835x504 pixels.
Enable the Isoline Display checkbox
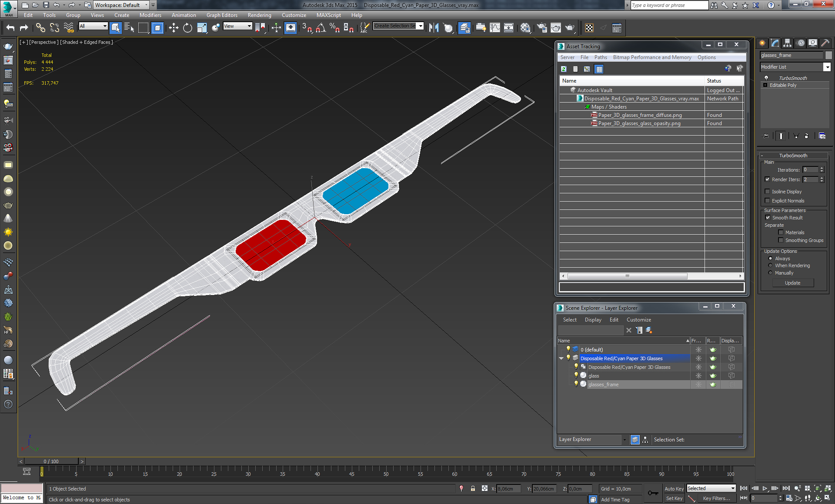click(768, 192)
